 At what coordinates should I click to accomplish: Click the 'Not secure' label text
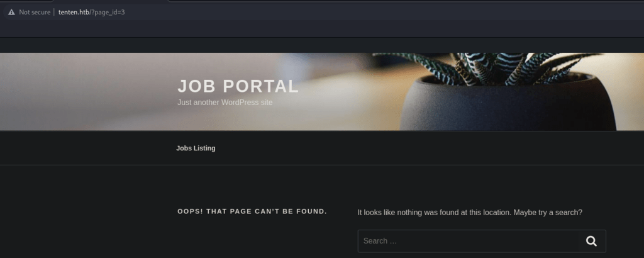[35, 12]
